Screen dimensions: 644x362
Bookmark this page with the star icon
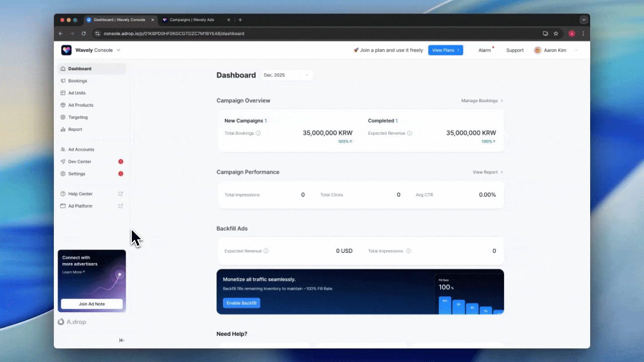(x=556, y=34)
